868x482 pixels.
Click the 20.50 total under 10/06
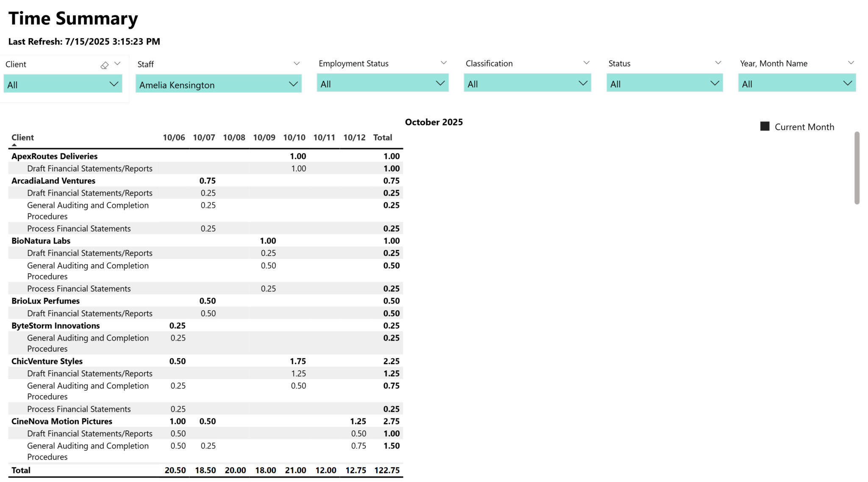[x=175, y=471]
